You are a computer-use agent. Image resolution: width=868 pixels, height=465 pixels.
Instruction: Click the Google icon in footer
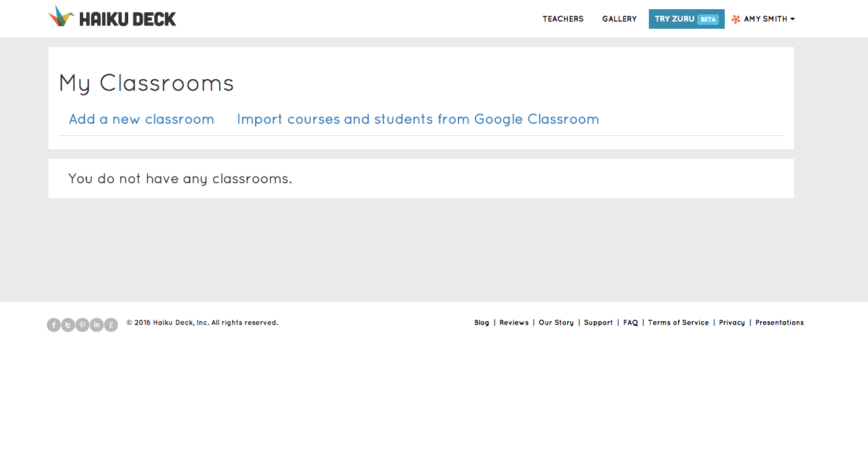click(111, 325)
